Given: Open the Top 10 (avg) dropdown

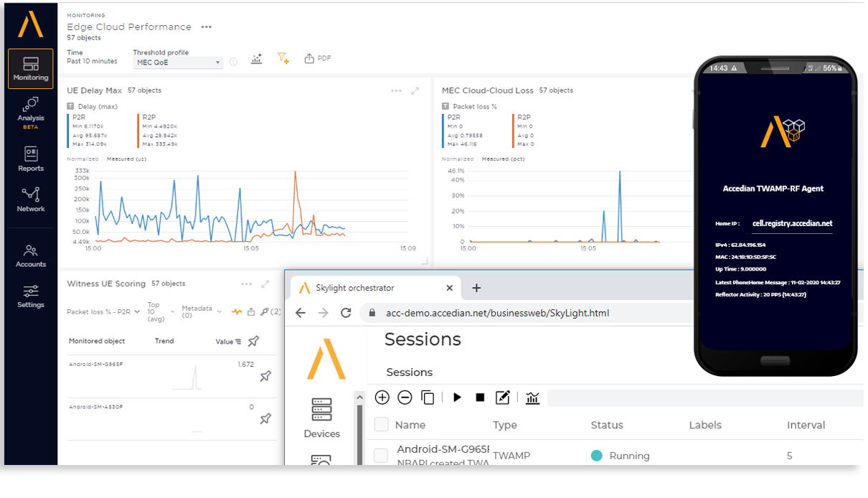Looking at the screenshot, I should point(161,312).
